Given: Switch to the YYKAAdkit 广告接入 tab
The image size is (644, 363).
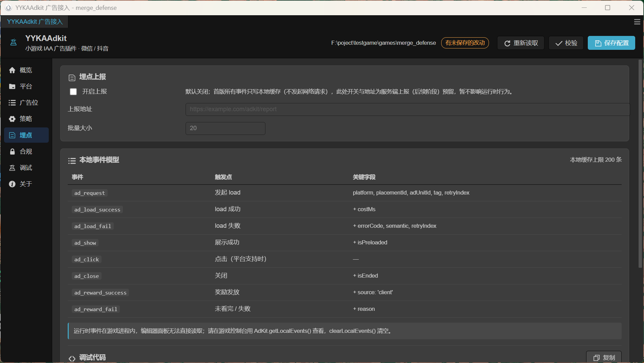Looking at the screenshot, I should 35,22.
